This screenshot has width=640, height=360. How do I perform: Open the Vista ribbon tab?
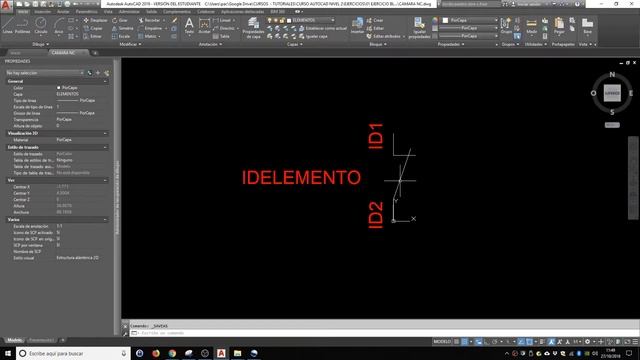(108, 12)
